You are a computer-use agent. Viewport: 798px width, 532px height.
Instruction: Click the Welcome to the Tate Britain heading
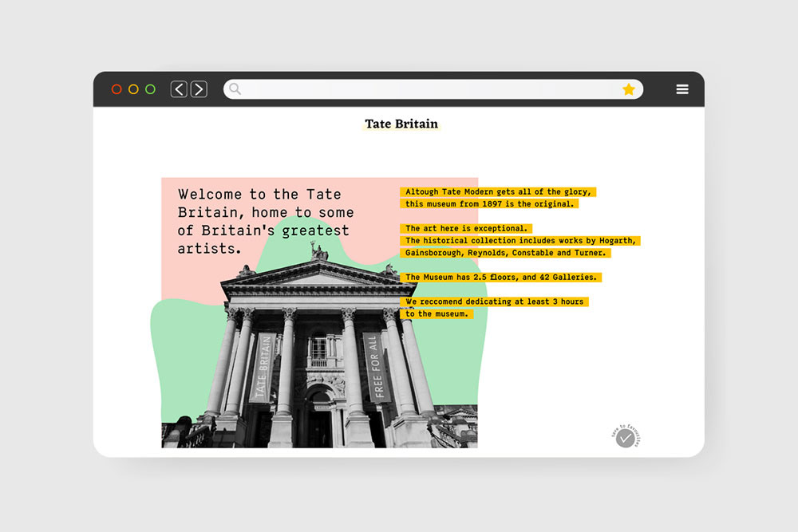[x=265, y=221]
